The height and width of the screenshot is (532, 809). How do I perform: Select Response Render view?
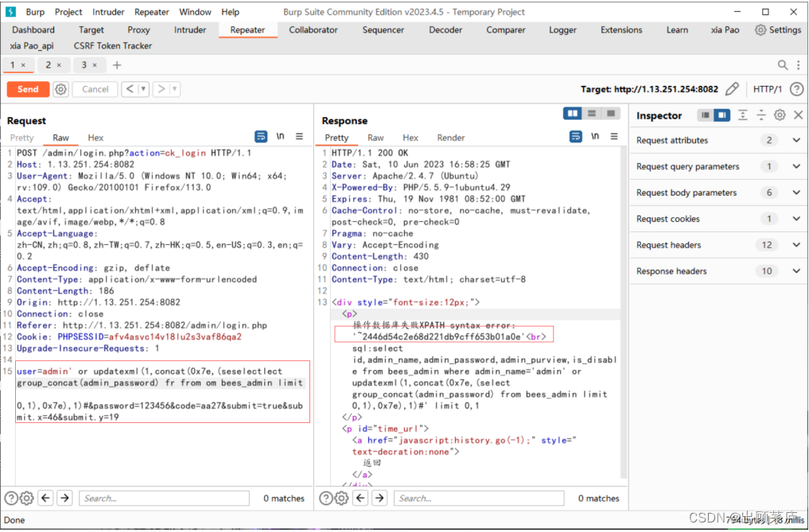451,138
